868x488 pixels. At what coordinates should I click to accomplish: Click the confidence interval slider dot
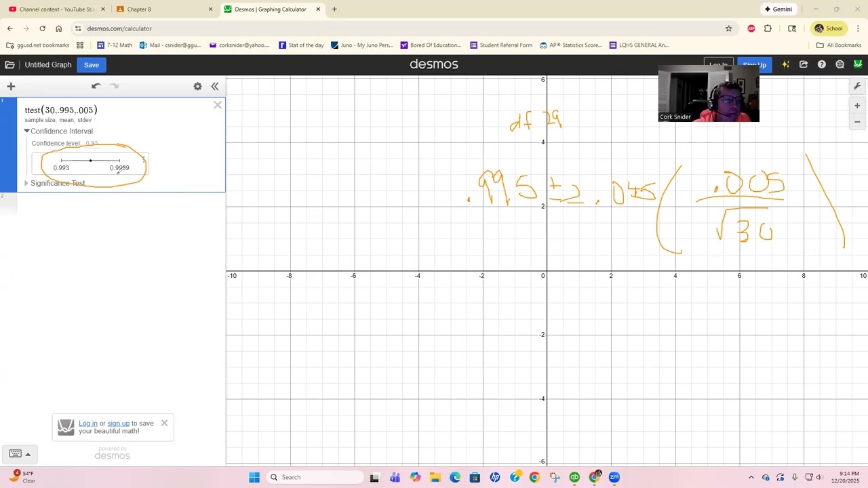click(90, 161)
